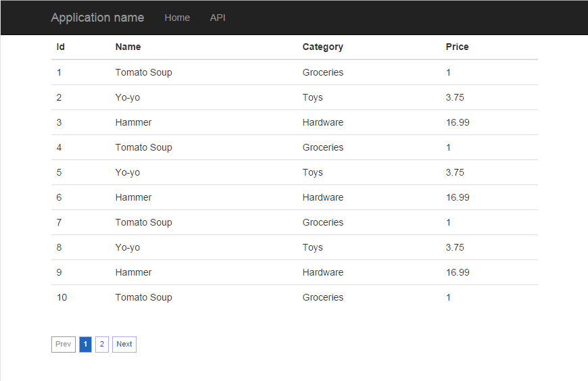Viewport: 588px width, 381px height.
Task: Open the API navigation item
Action: pos(218,18)
